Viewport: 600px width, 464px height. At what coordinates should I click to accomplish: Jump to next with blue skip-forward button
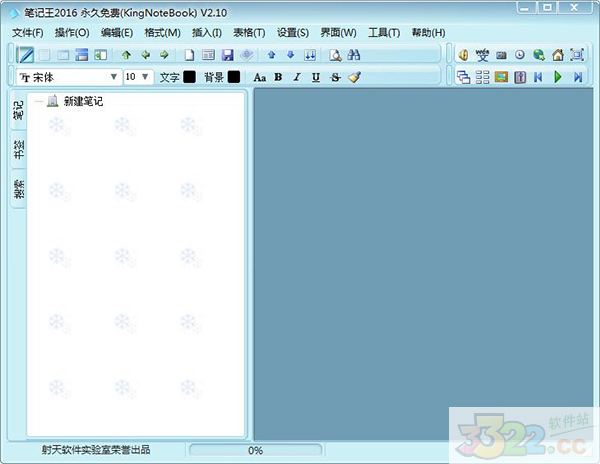[x=577, y=77]
